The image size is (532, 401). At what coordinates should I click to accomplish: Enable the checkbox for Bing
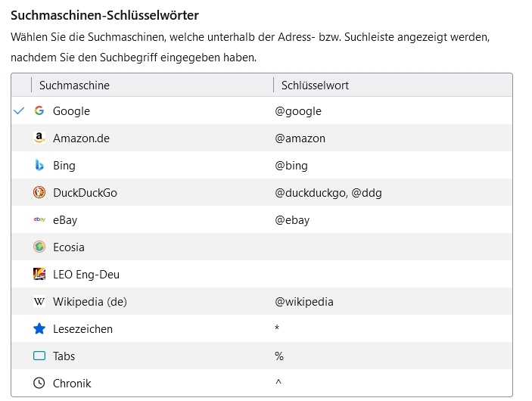20,166
